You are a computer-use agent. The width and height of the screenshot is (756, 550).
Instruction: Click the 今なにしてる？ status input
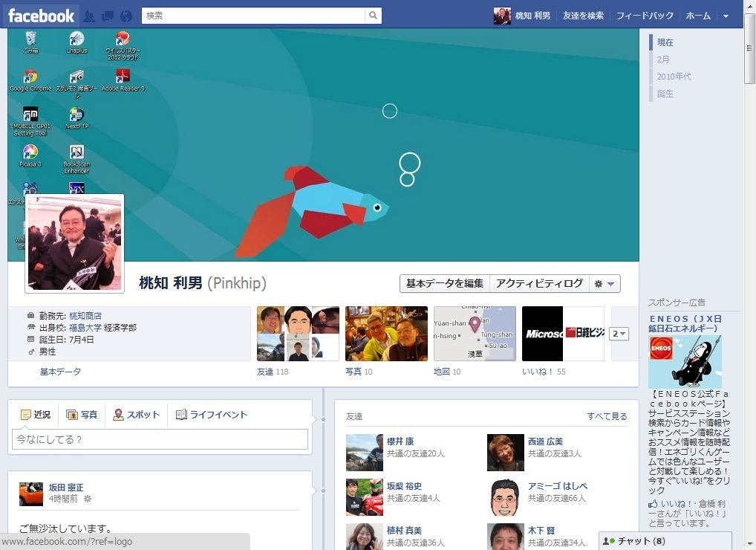coord(160,439)
